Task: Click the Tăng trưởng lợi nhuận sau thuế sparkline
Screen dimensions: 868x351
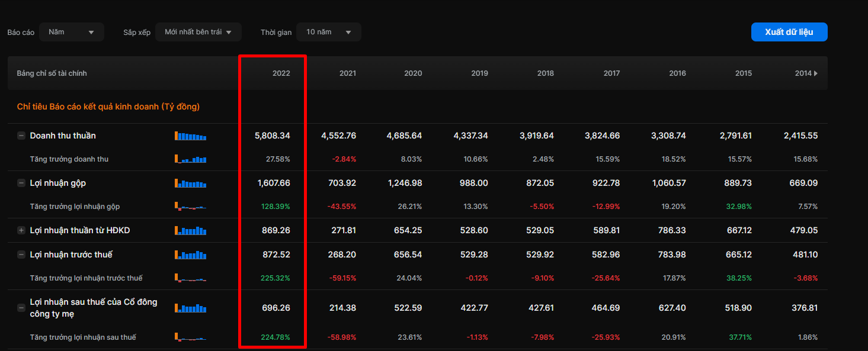Action: (190, 337)
